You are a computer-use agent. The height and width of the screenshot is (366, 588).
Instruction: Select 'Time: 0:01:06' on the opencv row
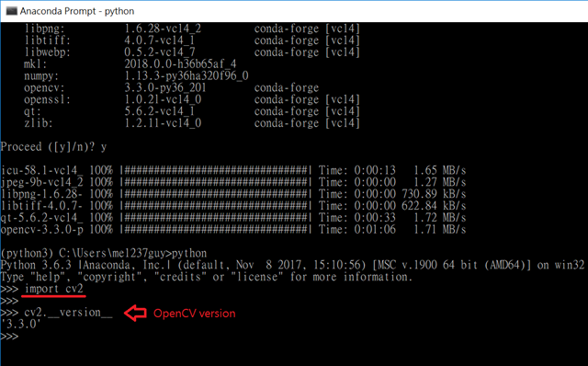click(357, 229)
